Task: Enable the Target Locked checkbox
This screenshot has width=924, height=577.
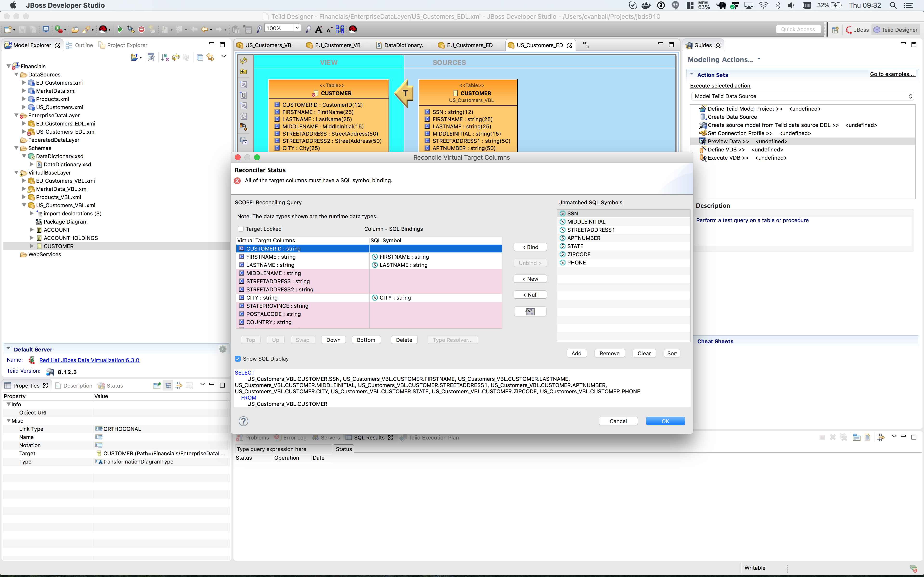Action: [241, 229]
